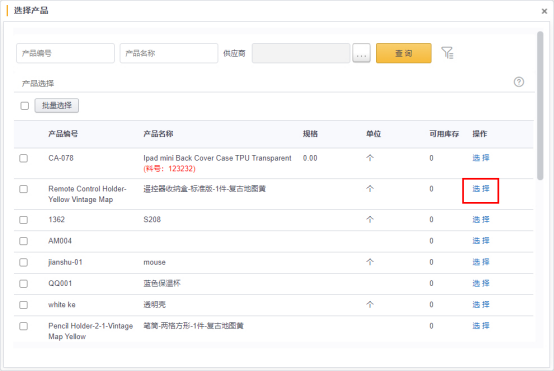Viewport: 554px width, 371px height.
Task: Click 选择 link for jianshu-01
Action: point(481,262)
